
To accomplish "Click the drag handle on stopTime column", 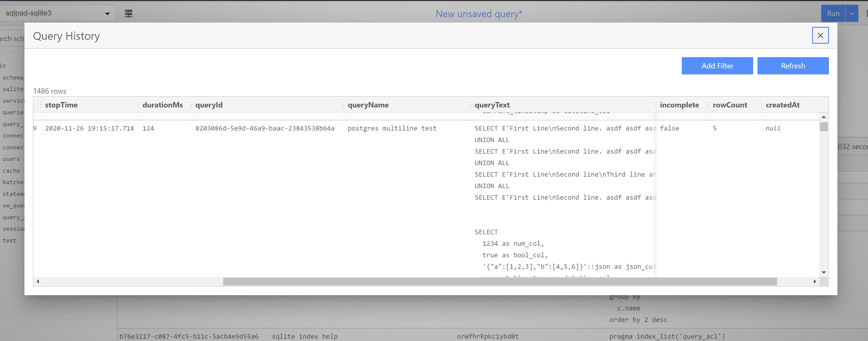I will point(41,105).
